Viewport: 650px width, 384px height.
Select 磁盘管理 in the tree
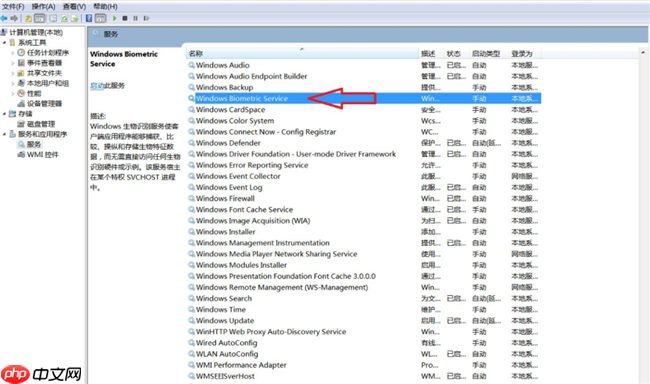tap(41, 124)
